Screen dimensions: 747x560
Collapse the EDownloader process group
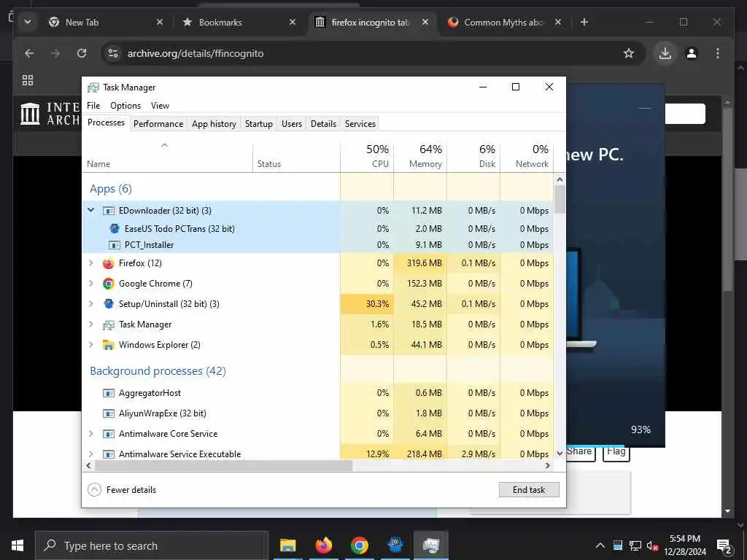tap(91, 210)
